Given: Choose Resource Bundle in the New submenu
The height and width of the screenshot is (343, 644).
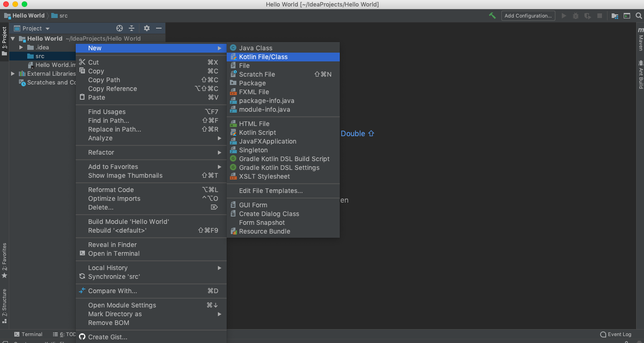Looking at the screenshot, I should tap(283, 231).
